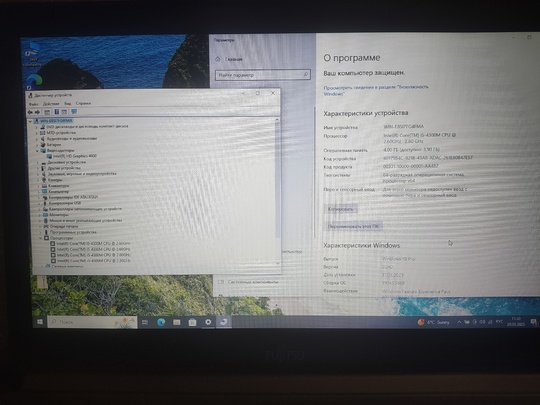
Task: Expand the DVD-дисководы node chevron
Action: (37, 127)
